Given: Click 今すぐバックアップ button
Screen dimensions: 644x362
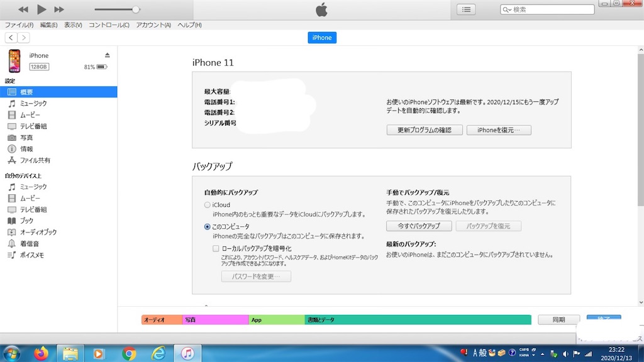Looking at the screenshot, I should [x=419, y=226].
